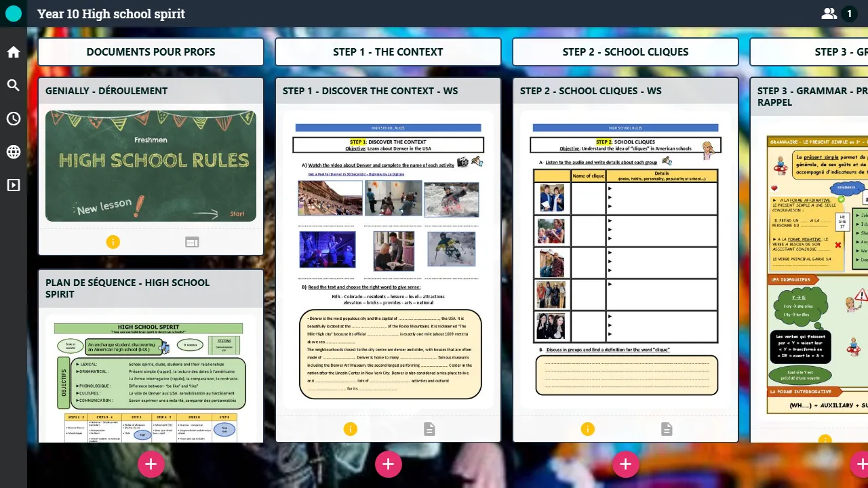Add a capsule under DOCUMENTS POUR PROFS column
868x488 pixels.
tap(151, 464)
